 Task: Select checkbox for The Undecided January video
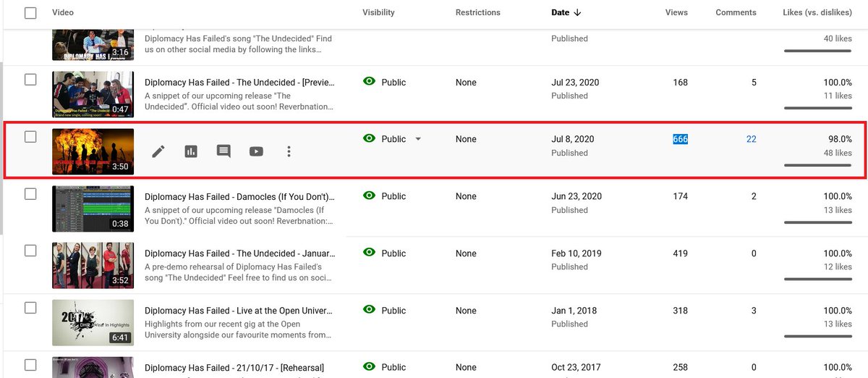coord(30,251)
